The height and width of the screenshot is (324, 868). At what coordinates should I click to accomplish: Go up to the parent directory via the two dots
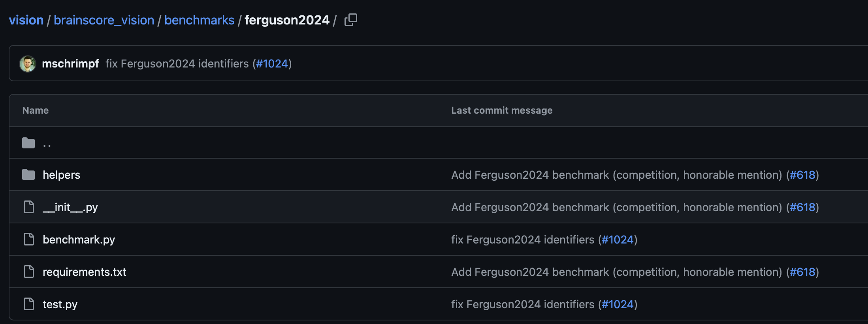click(x=47, y=145)
